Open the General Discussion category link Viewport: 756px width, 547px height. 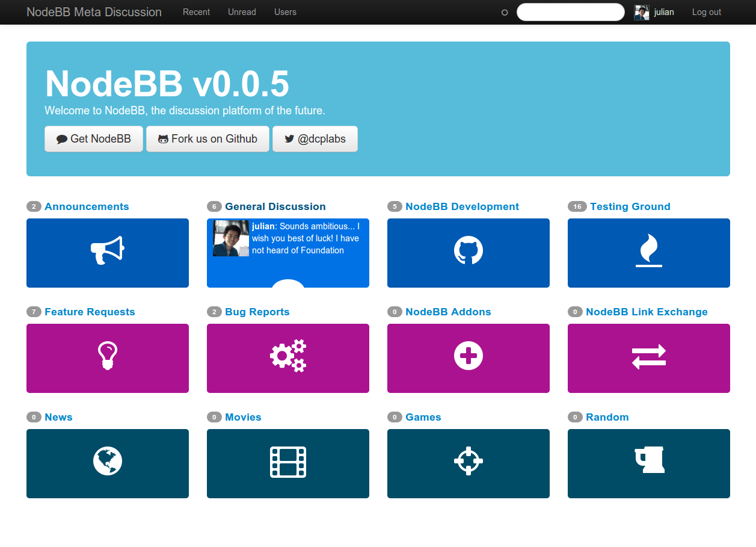pyautogui.click(x=275, y=206)
